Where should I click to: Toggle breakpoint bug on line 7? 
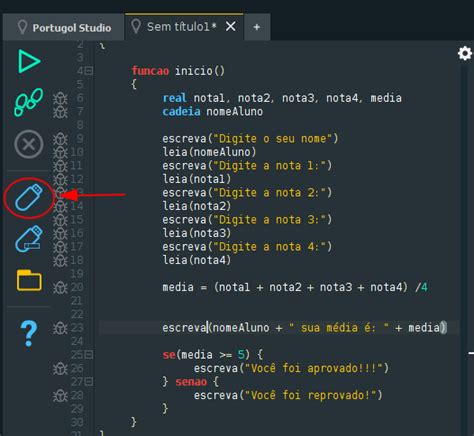60,112
